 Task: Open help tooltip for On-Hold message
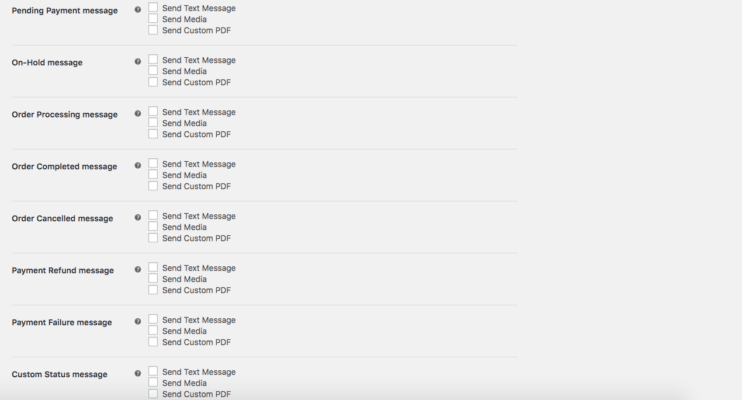tap(138, 62)
